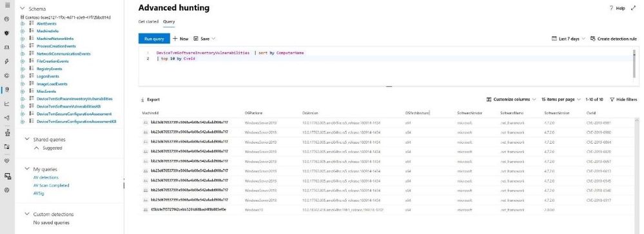Collapse the Custom detections section
The width and height of the screenshot is (644, 234).
pyautogui.click(x=27, y=214)
